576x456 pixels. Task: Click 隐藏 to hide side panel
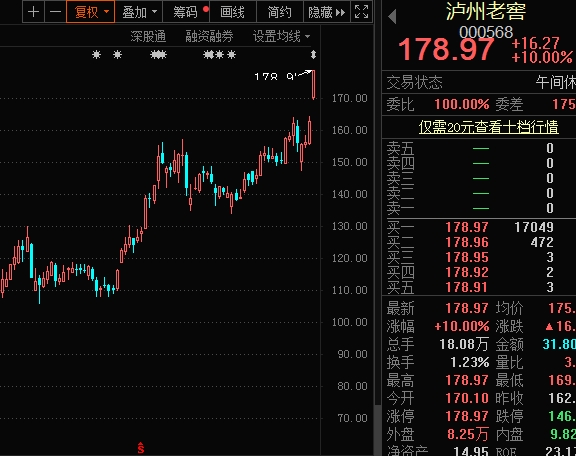point(327,12)
